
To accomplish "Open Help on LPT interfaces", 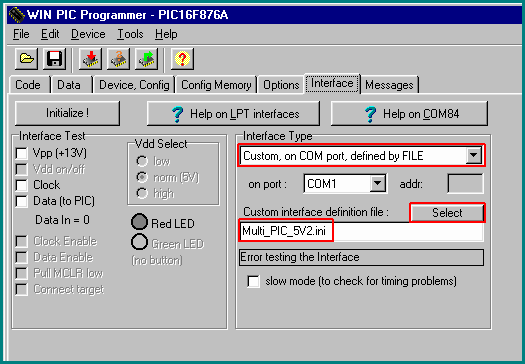I will (233, 114).
